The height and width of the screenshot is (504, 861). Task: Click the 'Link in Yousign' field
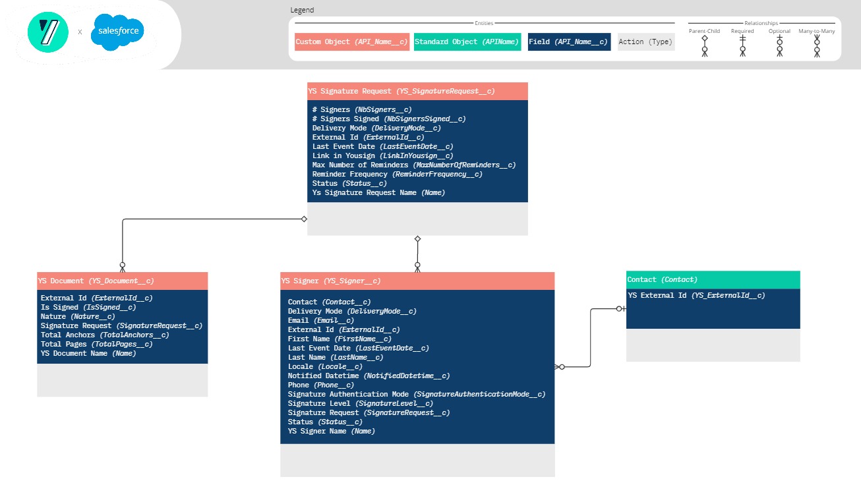click(382, 155)
